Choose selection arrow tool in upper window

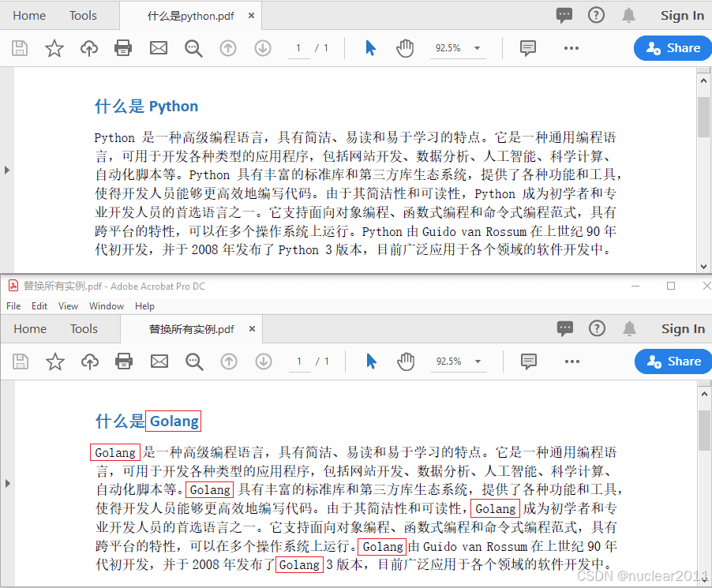tap(370, 47)
